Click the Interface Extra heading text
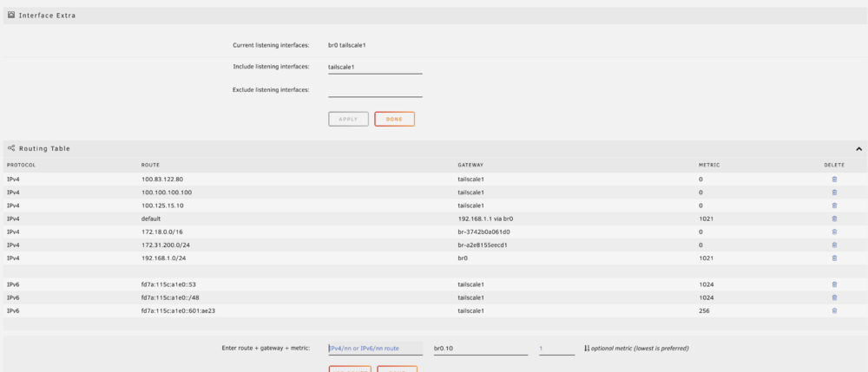This screenshot has height=372, width=868. point(47,16)
